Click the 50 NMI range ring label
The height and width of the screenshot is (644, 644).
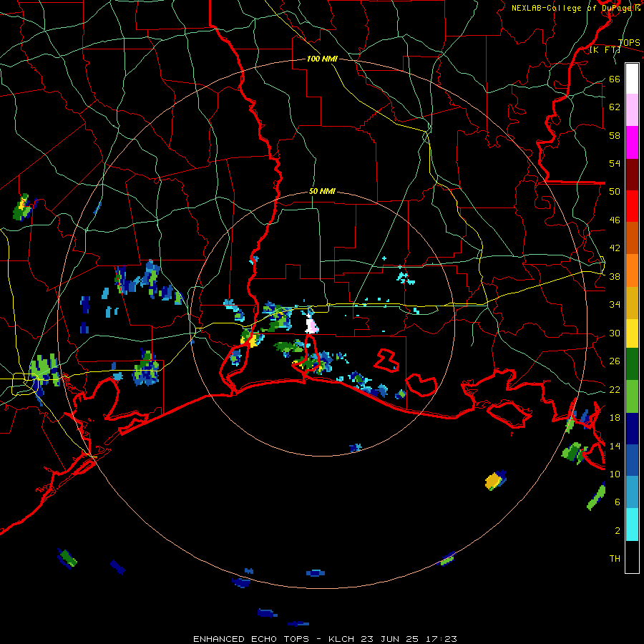(322, 191)
